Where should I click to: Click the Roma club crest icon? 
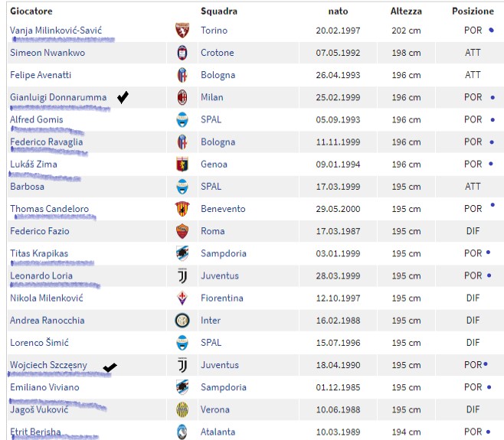click(182, 231)
